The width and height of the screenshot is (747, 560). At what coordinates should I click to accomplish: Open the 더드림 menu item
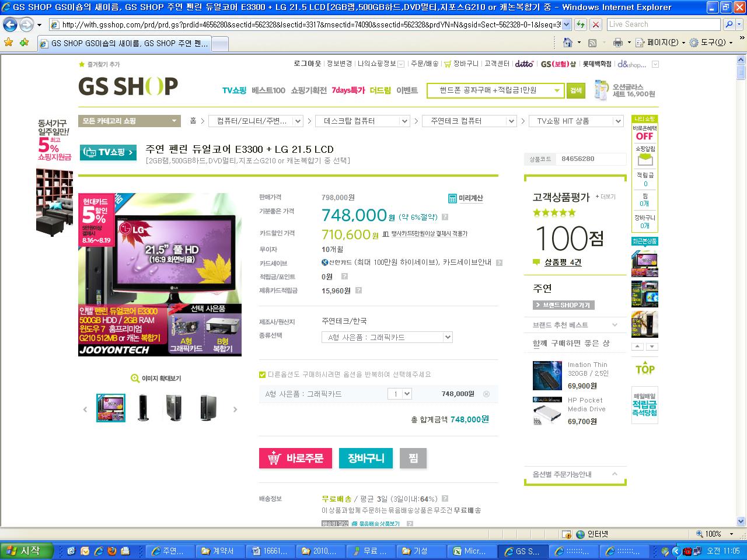click(381, 90)
